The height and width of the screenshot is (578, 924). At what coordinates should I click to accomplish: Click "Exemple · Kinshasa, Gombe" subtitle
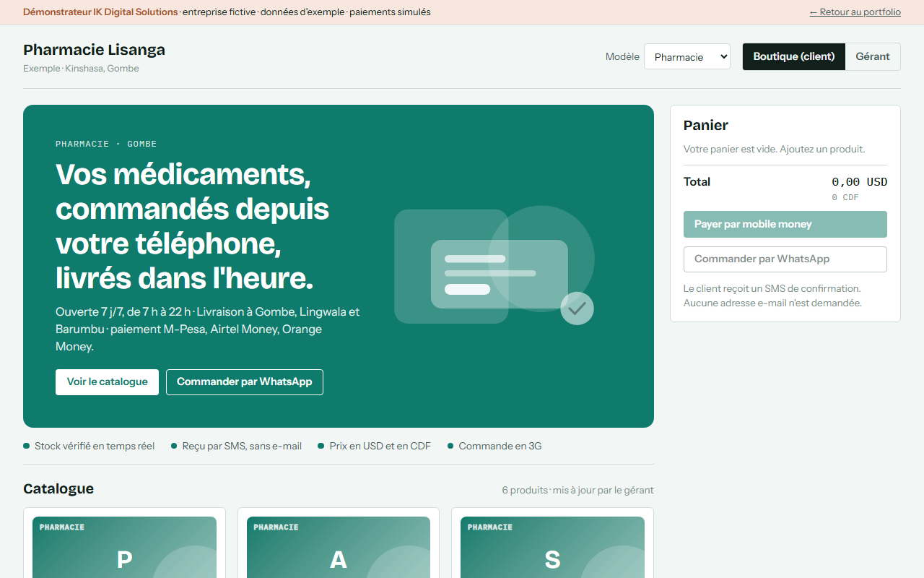coord(81,69)
